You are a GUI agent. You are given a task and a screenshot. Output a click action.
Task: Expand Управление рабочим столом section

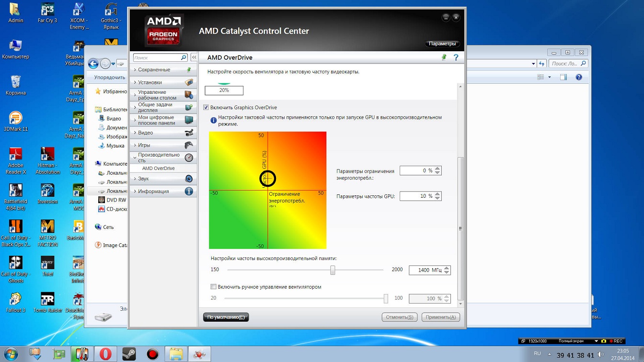tap(163, 95)
